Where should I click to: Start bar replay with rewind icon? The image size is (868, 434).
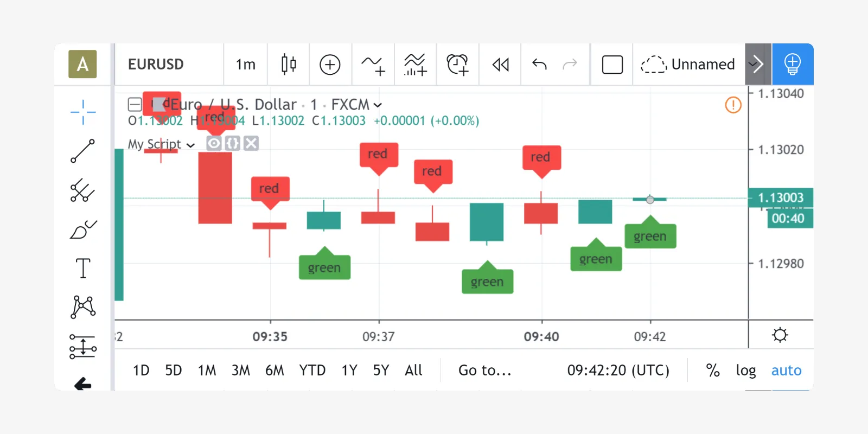(x=500, y=65)
